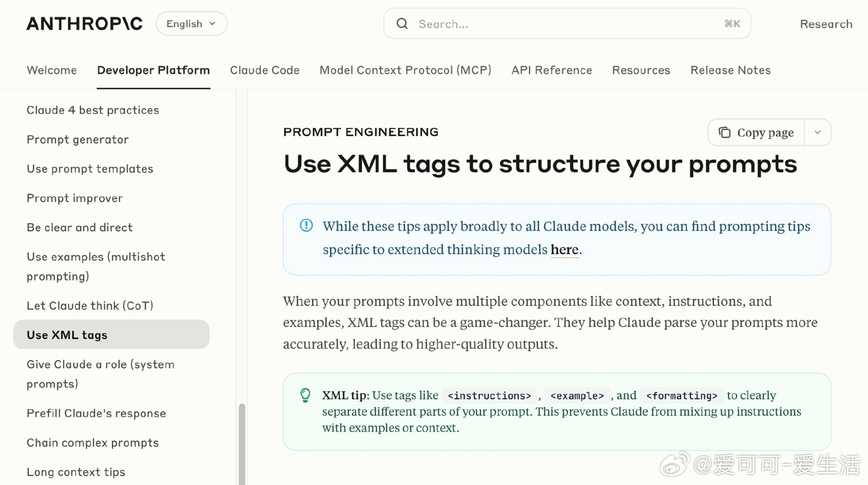868x485 pixels.
Task: Follow the 'here' extended thinking link
Action: (x=564, y=249)
